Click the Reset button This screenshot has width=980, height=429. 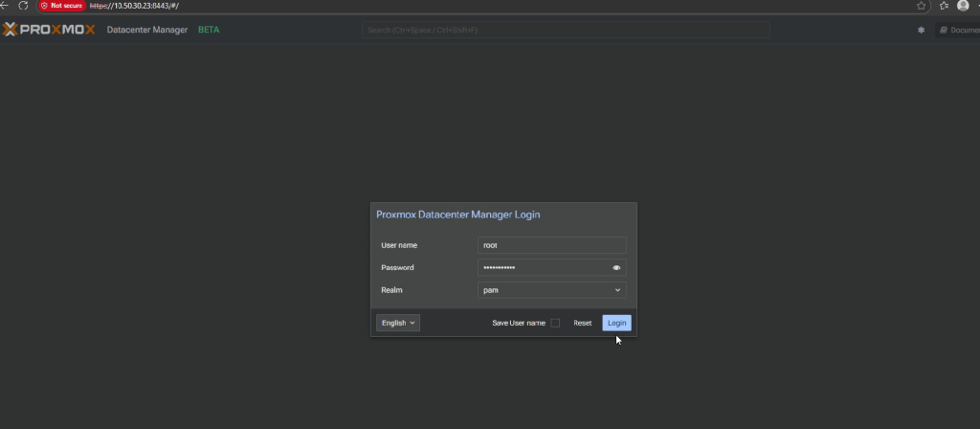coord(582,323)
